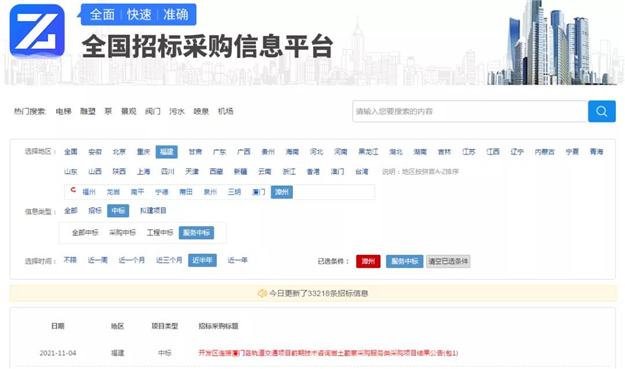Select region 宁夏

572,152
